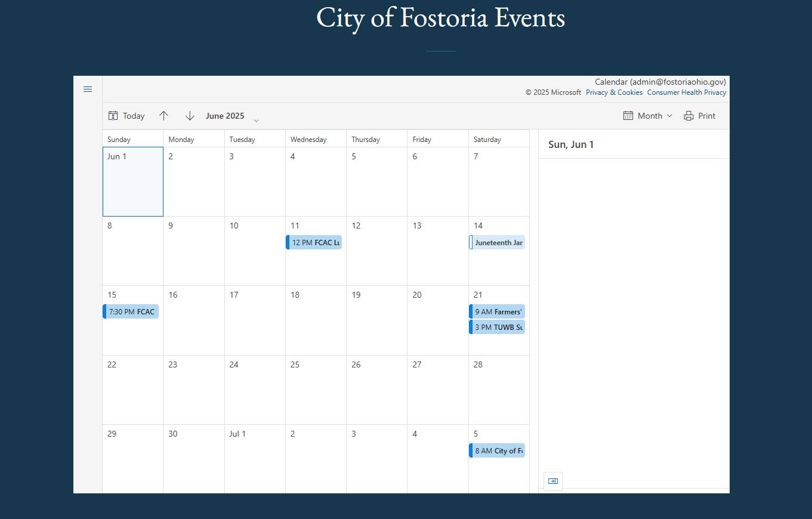Open the Month view dropdown chevron
Viewport: 812px width, 519px height.
click(669, 116)
